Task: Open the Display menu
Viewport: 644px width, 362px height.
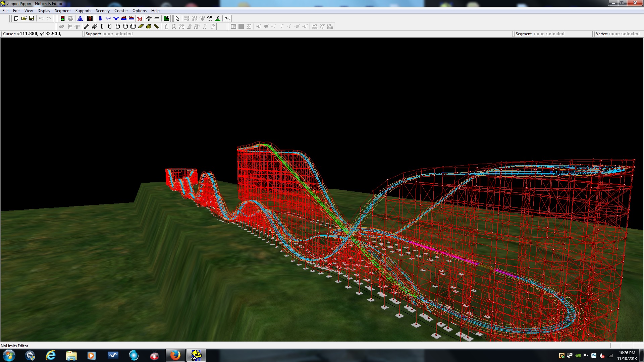Action: [x=44, y=11]
